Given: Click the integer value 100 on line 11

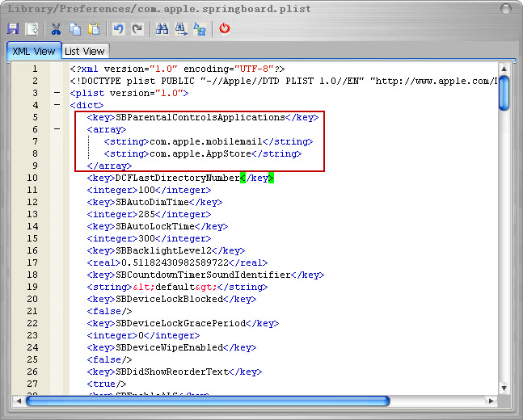Looking at the screenshot, I should tap(146, 190).
